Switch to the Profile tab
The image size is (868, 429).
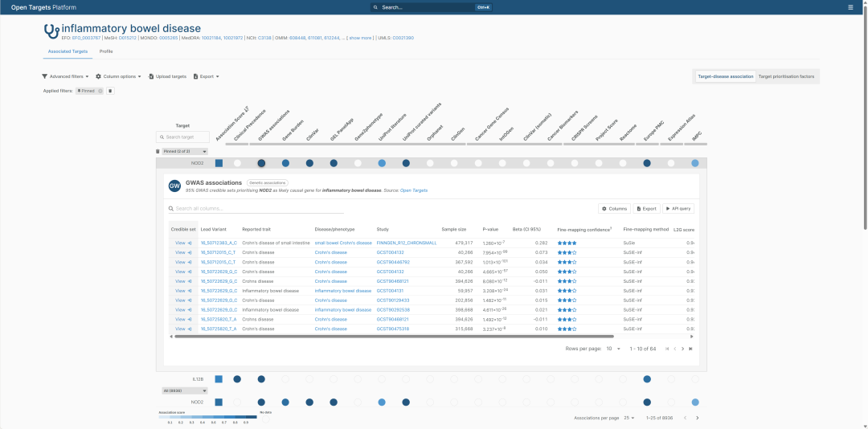pos(106,51)
